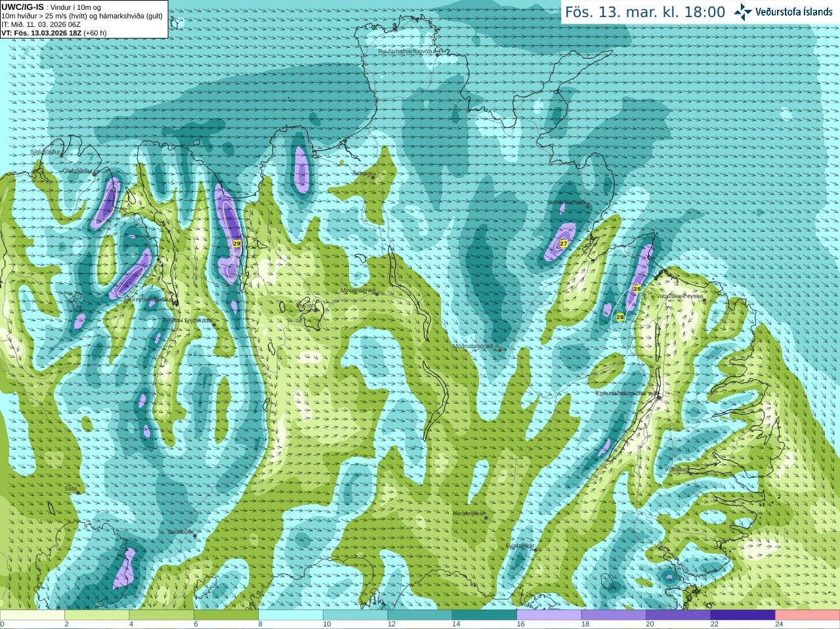Click the Ásbyrgi station dot
Viewport: 840px width, 629px height.
[373, 177]
